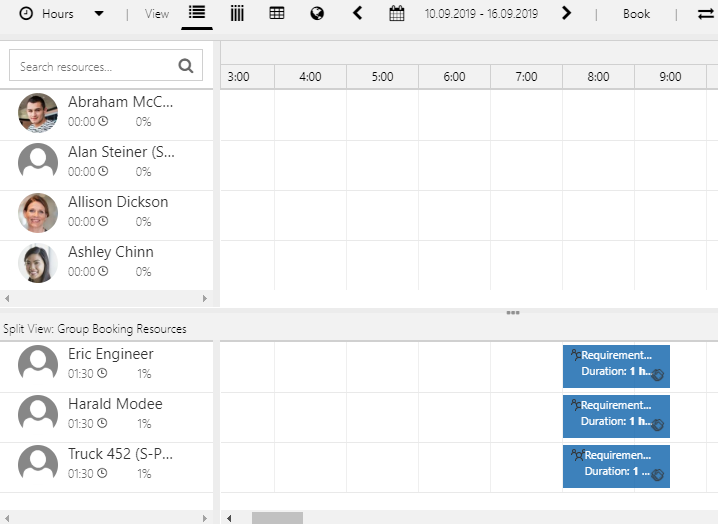
Task: Click bottom resource list scroll-right arrow
Action: [x=205, y=518]
